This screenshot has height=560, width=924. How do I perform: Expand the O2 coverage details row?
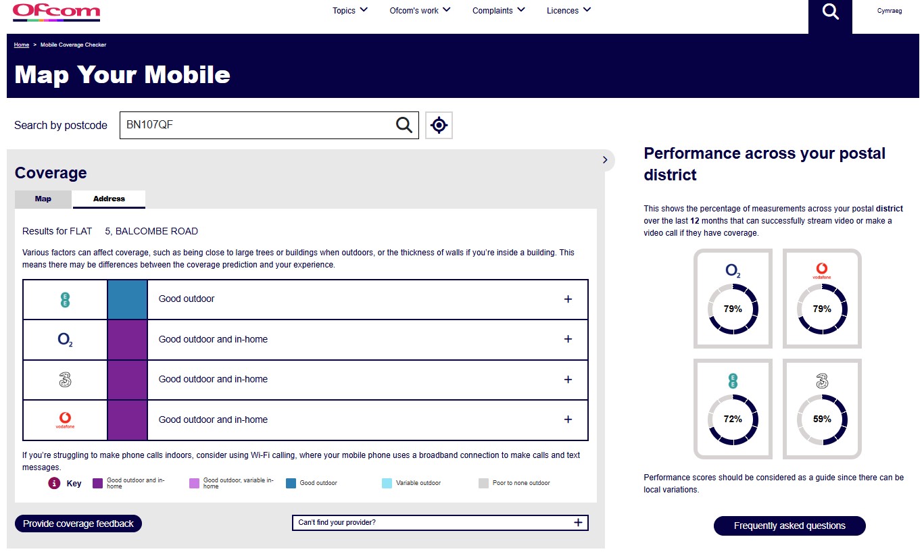coord(568,339)
